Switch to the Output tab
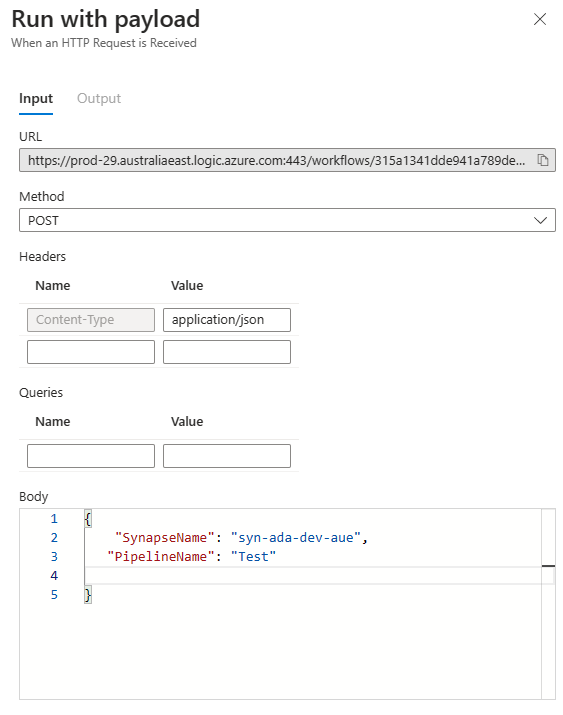This screenshot has width=563, height=715. (99, 98)
